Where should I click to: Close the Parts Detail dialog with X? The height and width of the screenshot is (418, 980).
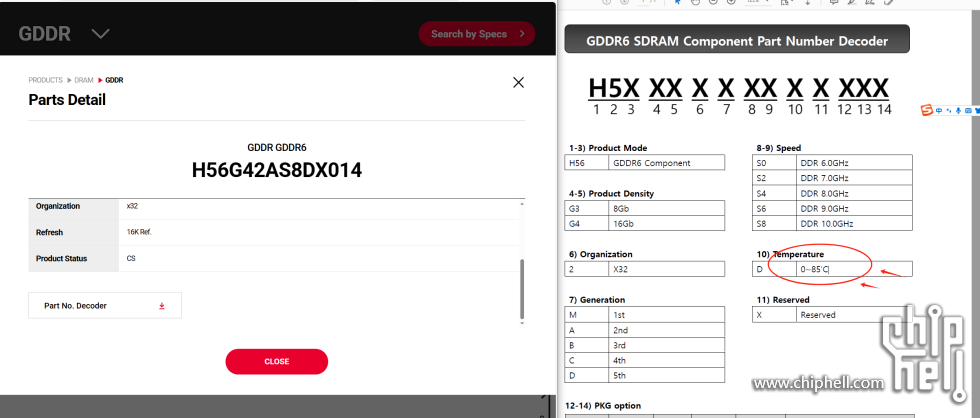click(x=518, y=82)
